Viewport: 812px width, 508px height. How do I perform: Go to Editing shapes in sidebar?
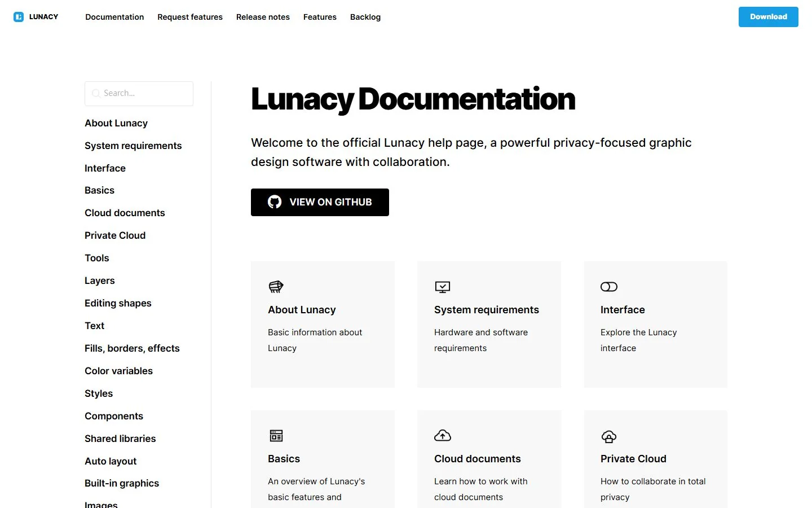coord(118,303)
